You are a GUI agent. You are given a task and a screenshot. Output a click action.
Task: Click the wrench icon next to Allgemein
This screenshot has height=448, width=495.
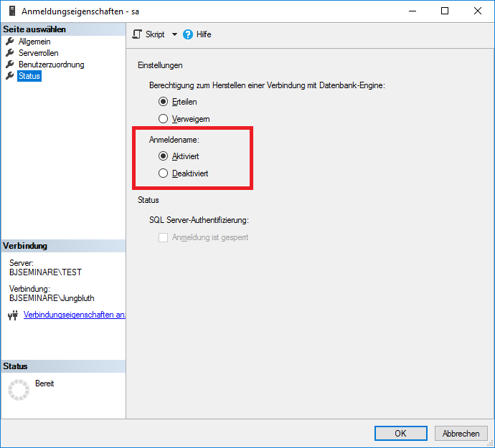click(10, 42)
